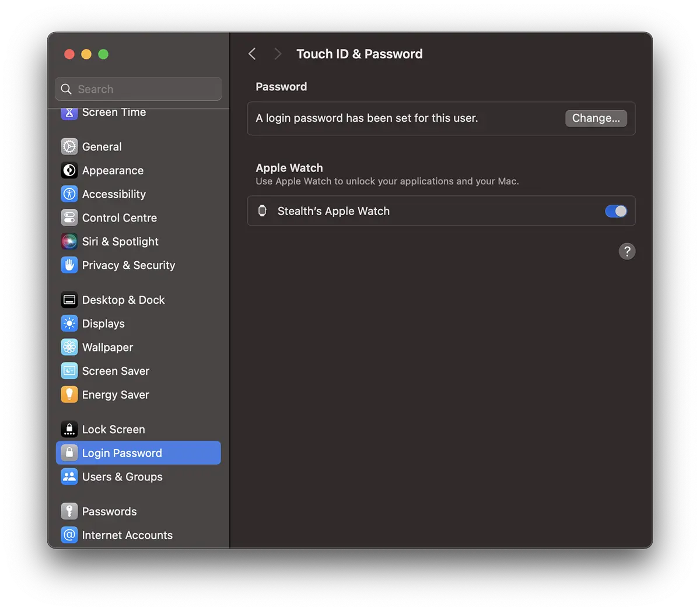Click the Login Password lock icon
The width and height of the screenshot is (700, 611).
[x=69, y=453]
